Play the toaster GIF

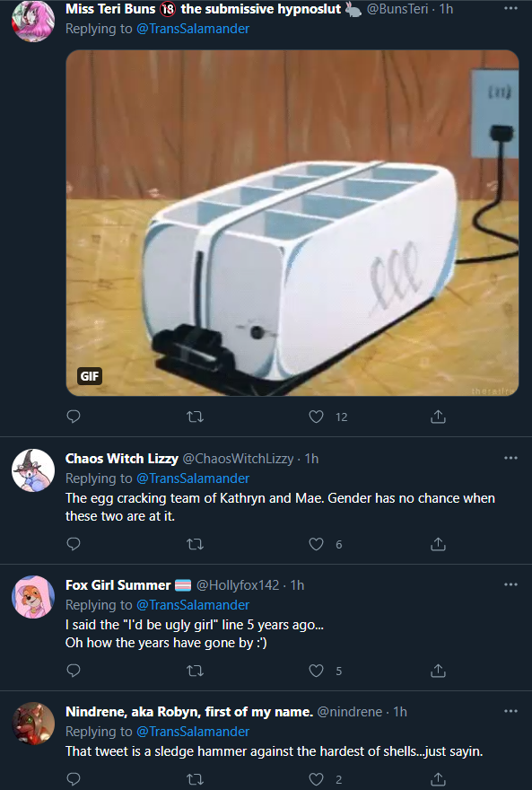click(x=292, y=223)
